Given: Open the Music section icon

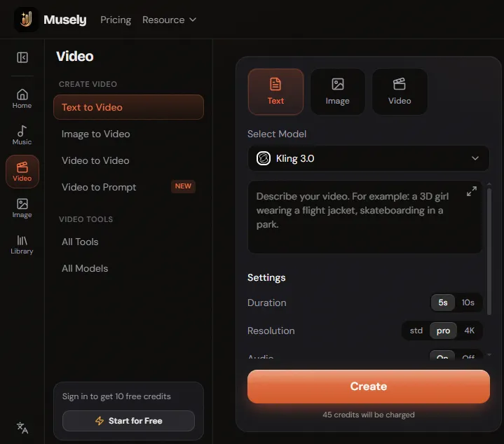Looking at the screenshot, I should point(22,135).
